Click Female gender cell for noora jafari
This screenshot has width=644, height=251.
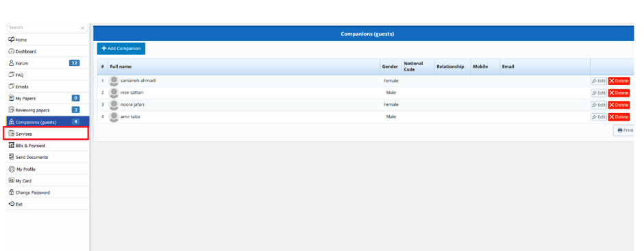pos(391,105)
